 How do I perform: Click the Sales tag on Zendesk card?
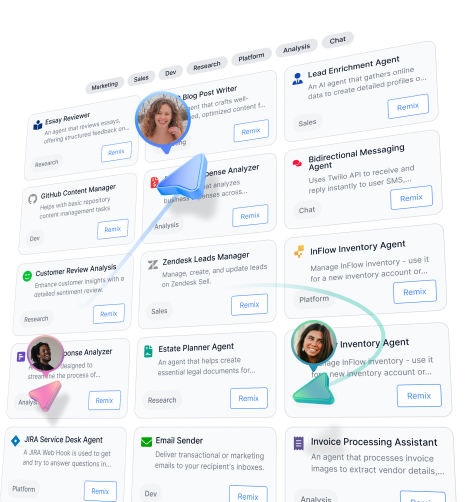[159, 311]
